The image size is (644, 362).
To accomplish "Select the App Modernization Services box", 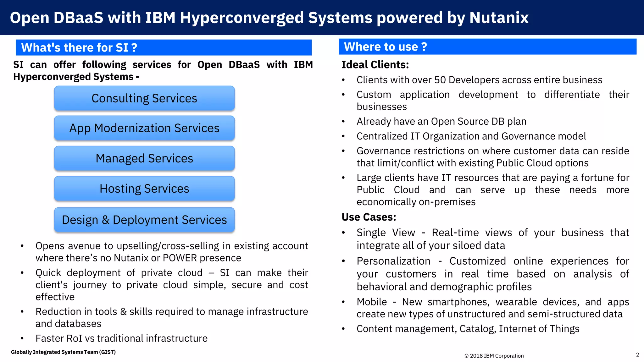I will tap(144, 128).
